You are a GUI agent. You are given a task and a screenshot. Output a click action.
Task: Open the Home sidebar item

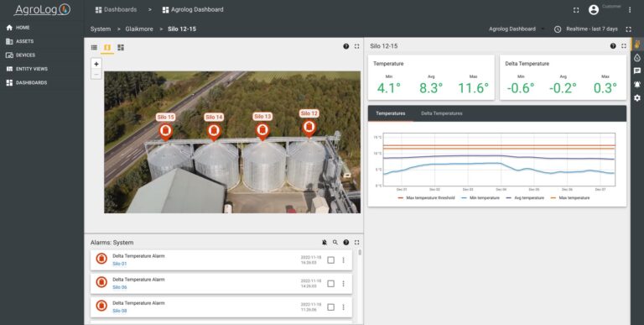(18, 28)
